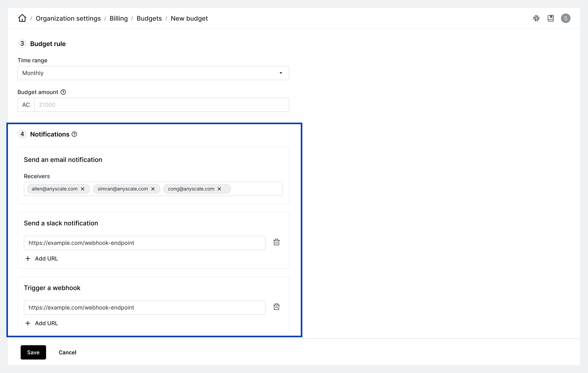Click the grid/apps icon in top-right toolbar
This screenshot has height=373, width=588.
(x=536, y=18)
